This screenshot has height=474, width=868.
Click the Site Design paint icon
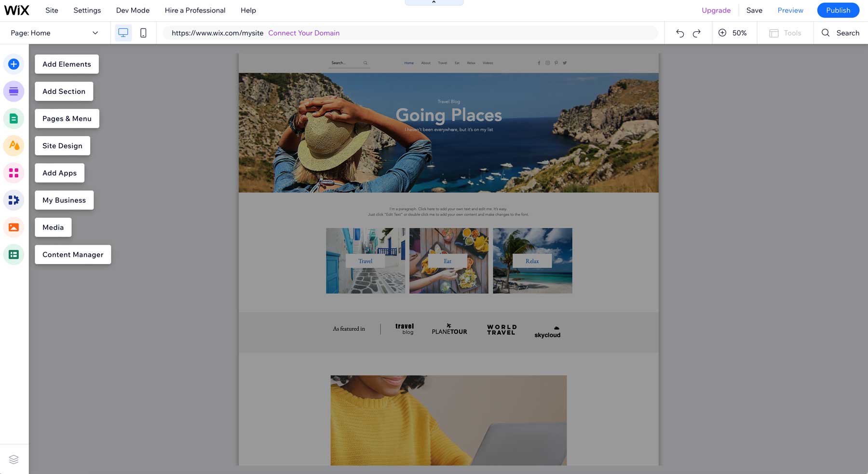(14, 145)
